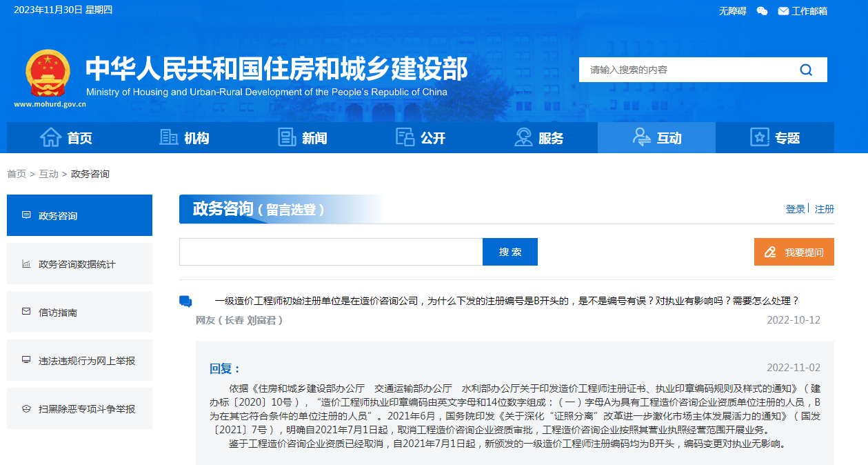This screenshot has width=868, height=465.
Task: Click the ministry title 中华人民共和国住房和城乡建设部
Action: pos(276,68)
